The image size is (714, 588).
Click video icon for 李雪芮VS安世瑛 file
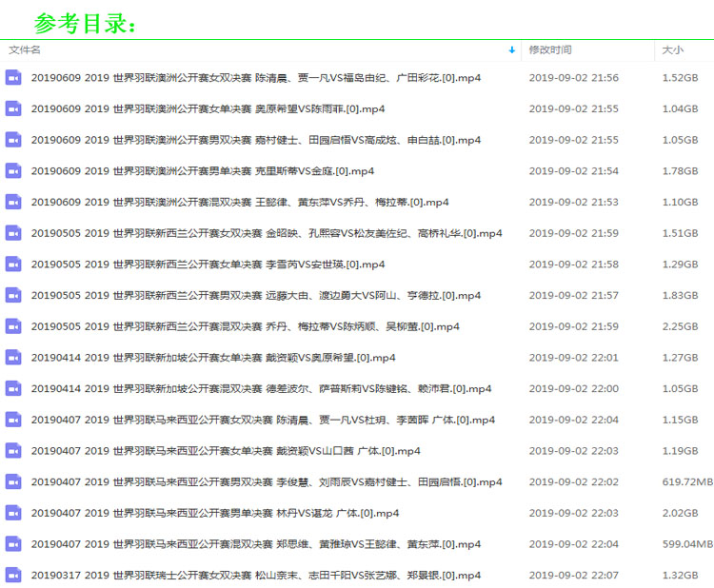(x=13, y=265)
